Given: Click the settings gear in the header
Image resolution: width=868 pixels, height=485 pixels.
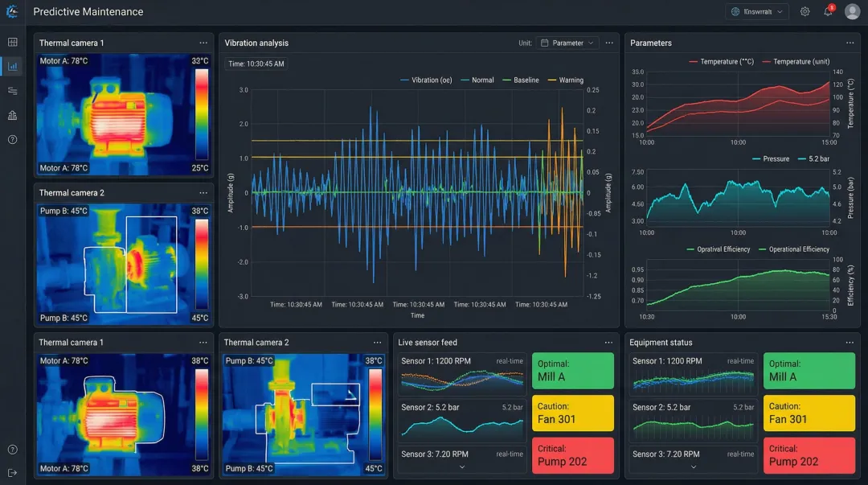Looking at the screenshot, I should click(x=805, y=12).
